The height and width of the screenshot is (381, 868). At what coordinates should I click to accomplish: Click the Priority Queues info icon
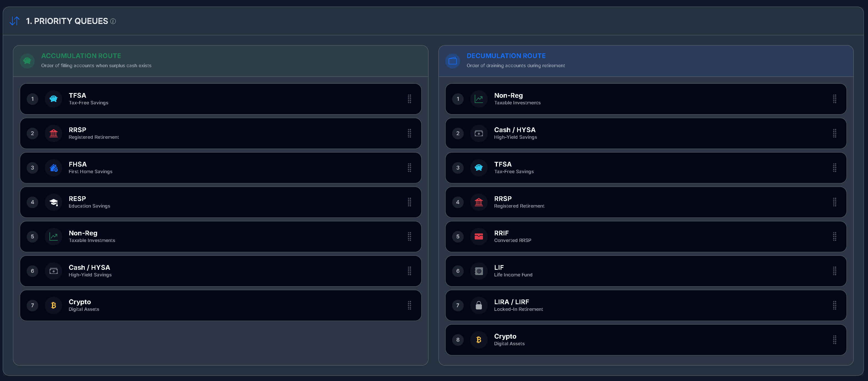click(113, 21)
